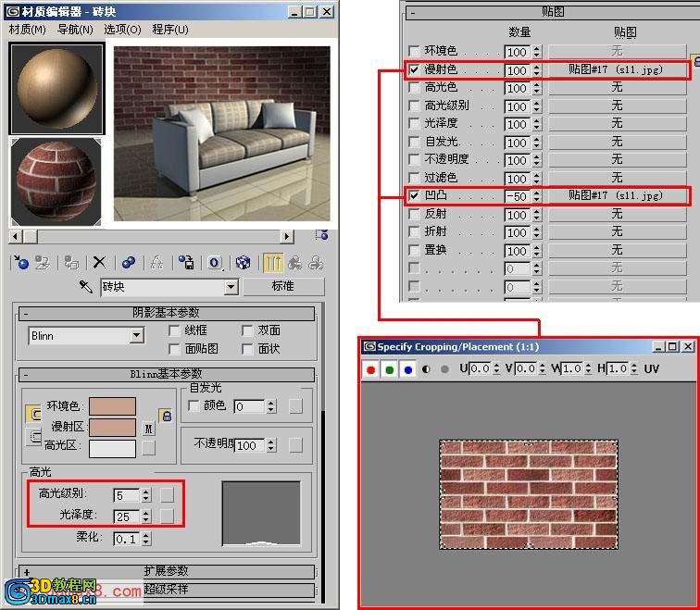Collapse the Blinn基本参数 rollout
This screenshot has height=610, width=700.
[x=26, y=374]
